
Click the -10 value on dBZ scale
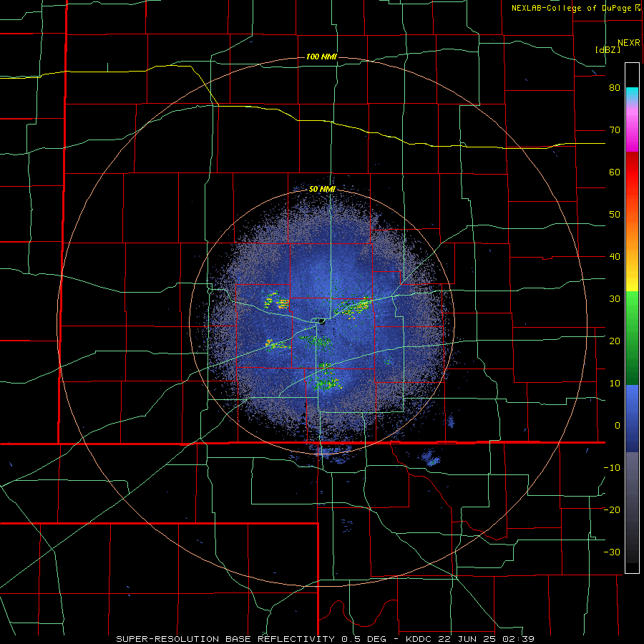[612, 467]
